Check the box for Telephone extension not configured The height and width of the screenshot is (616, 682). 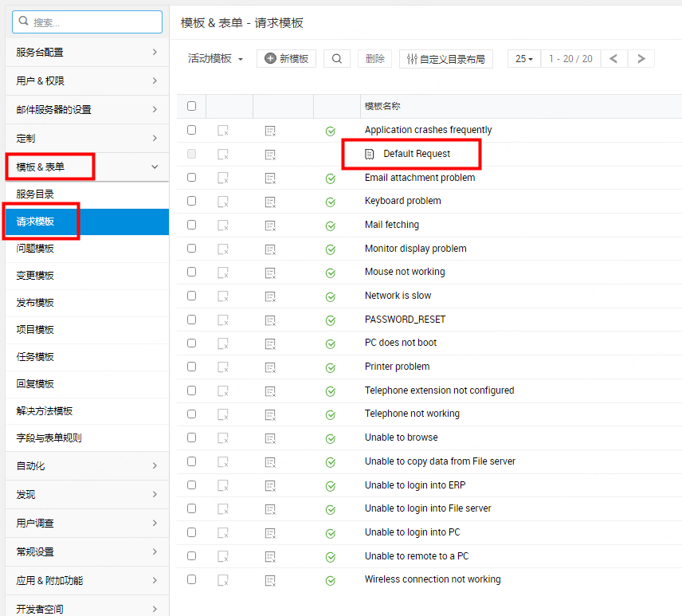tap(191, 390)
